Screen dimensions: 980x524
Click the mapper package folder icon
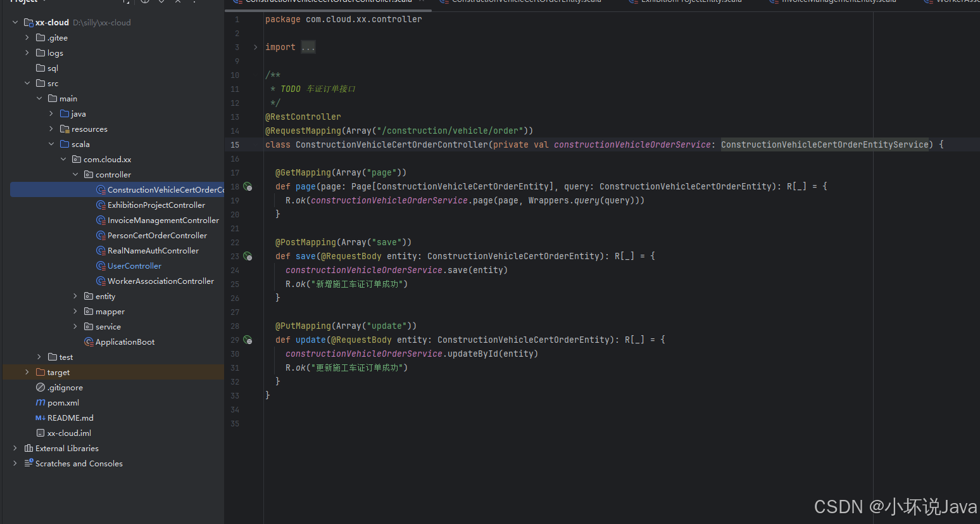pos(89,311)
